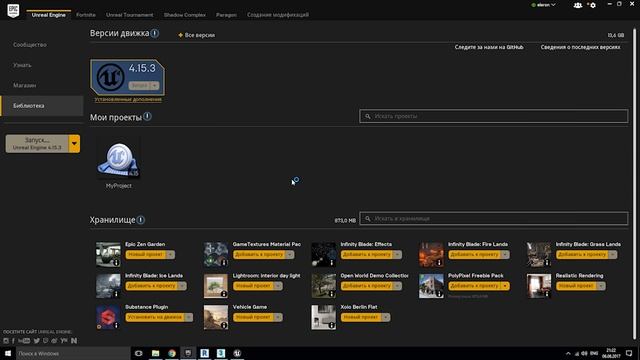Click the Windows Start button
Image resolution: width=640 pixels, height=360 pixels.
(8, 353)
